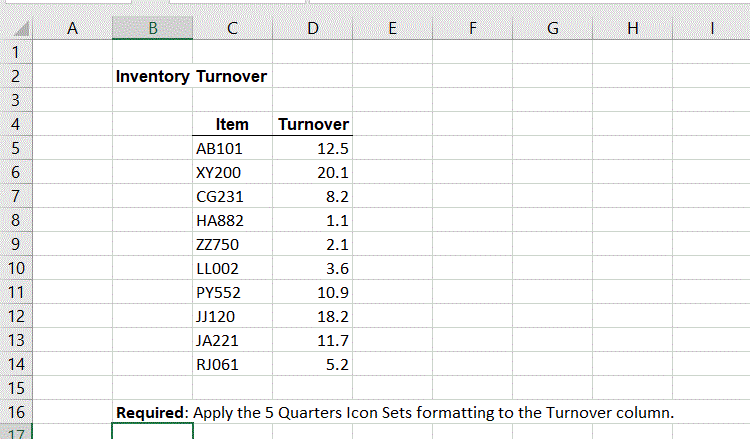Click the Required instruction text in row 16
This screenshot has width=750, height=439.
tap(395, 412)
